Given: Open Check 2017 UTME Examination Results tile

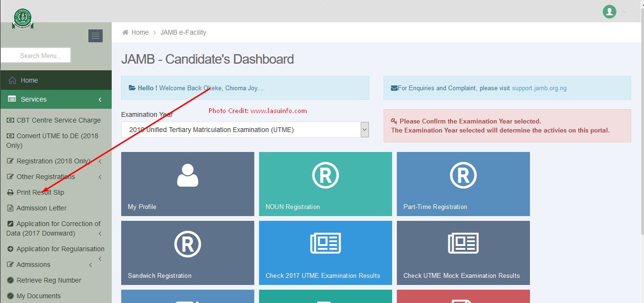Looking at the screenshot, I should [x=326, y=253].
